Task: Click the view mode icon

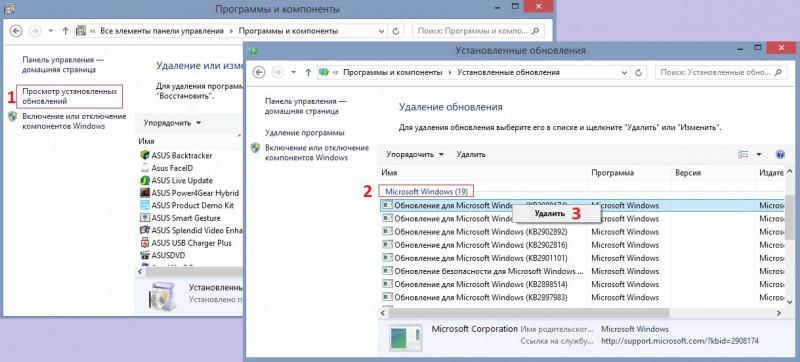Action: [x=743, y=154]
